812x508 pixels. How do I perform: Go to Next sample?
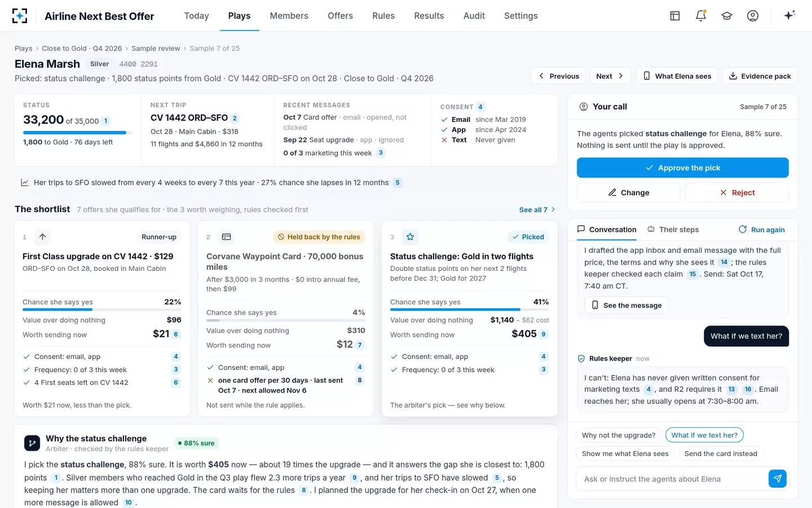click(610, 76)
